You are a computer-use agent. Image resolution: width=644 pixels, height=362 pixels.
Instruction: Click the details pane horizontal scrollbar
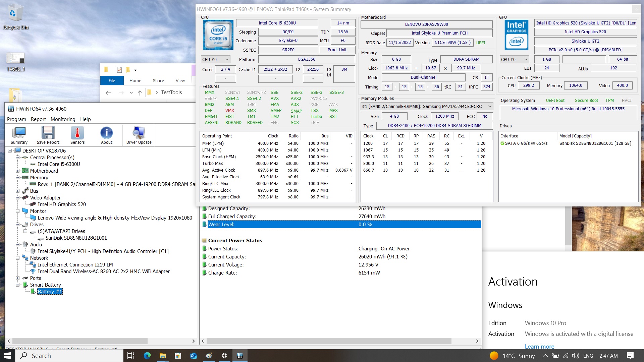329,341
